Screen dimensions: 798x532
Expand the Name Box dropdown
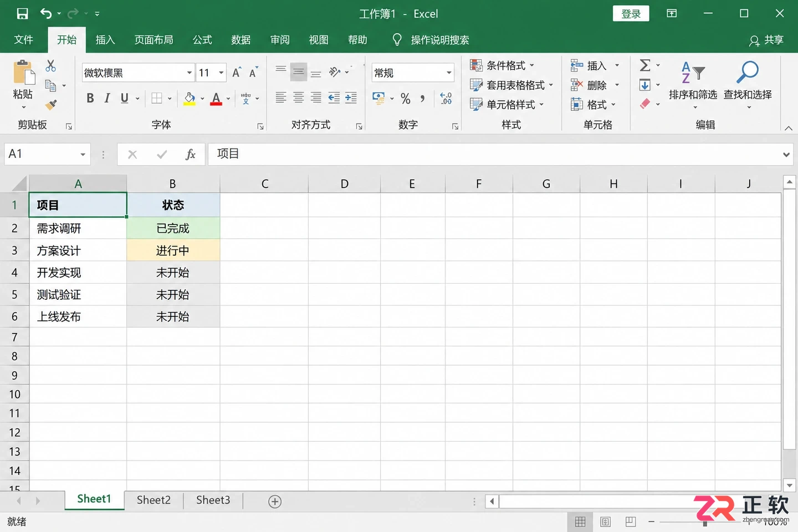click(x=83, y=155)
